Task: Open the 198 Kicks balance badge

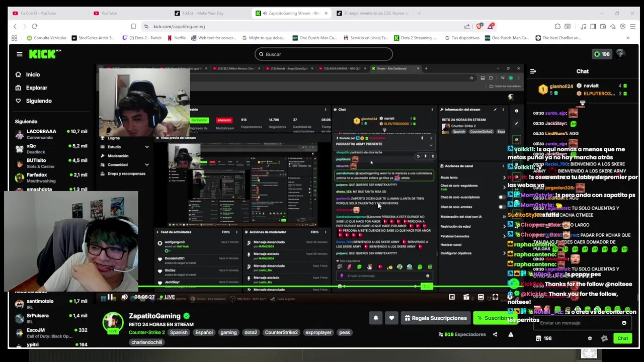Action: [x=602, y=54]
